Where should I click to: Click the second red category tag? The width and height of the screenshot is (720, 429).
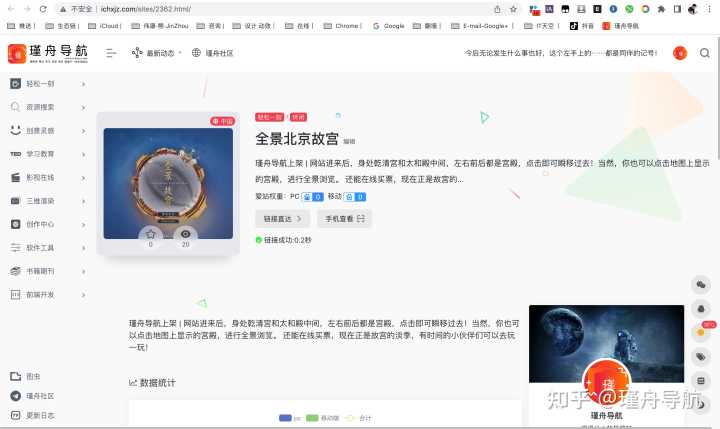point(298,117)
